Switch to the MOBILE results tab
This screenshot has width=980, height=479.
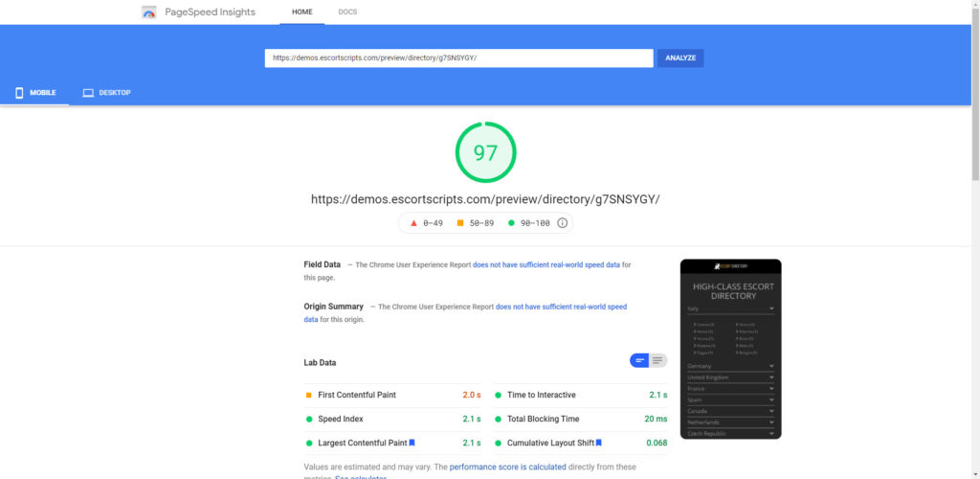tap(35, 93)
